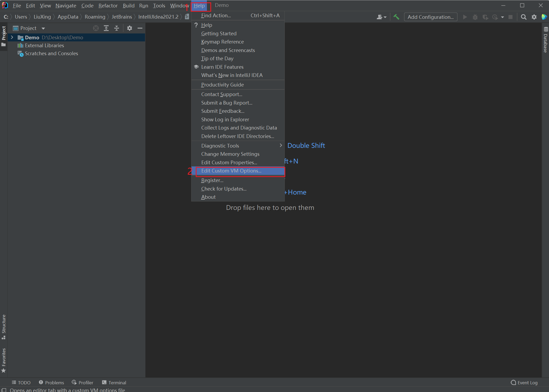Open the Event Log

[524, 382]
